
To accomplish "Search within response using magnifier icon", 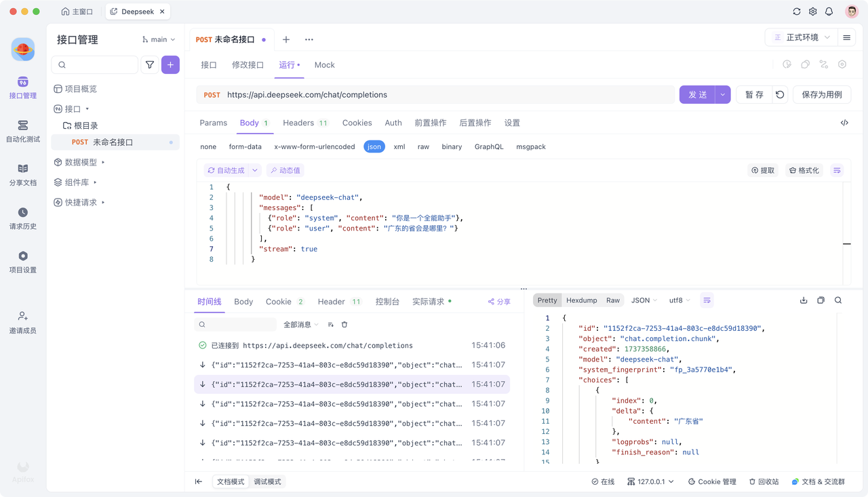I will pos(838,300).
